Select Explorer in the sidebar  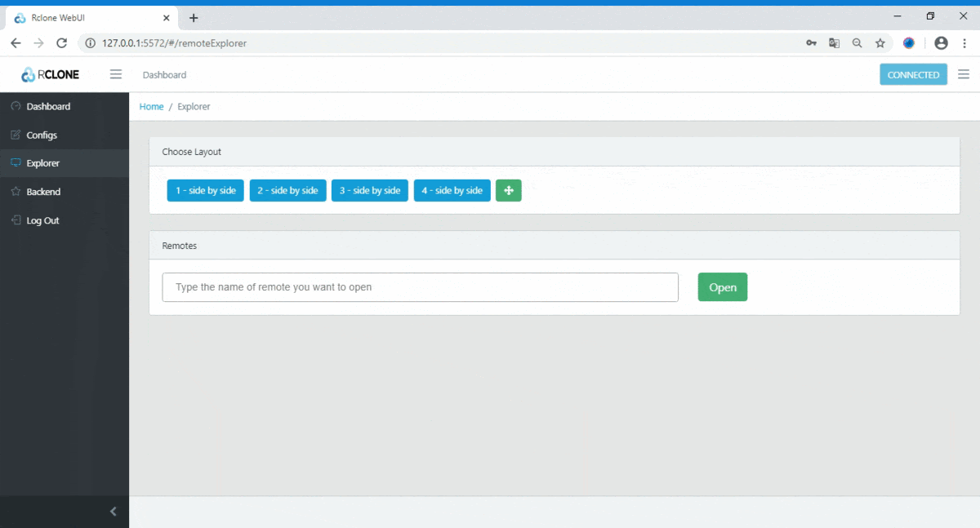point(65,163)
